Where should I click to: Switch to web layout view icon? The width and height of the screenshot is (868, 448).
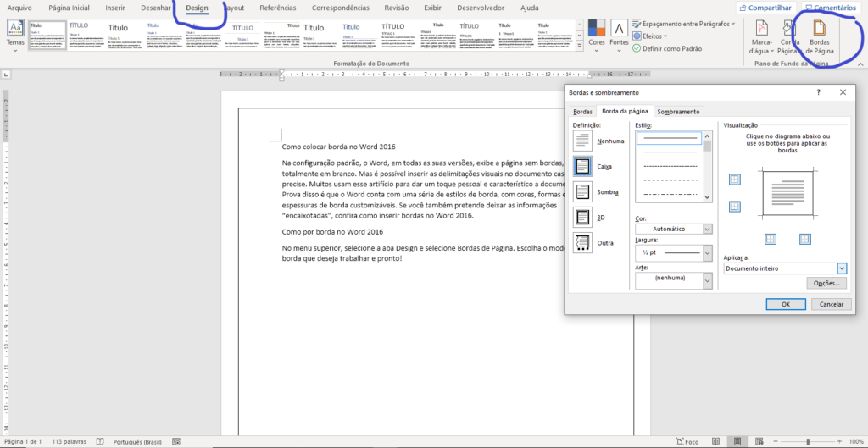tap(759, 442)
